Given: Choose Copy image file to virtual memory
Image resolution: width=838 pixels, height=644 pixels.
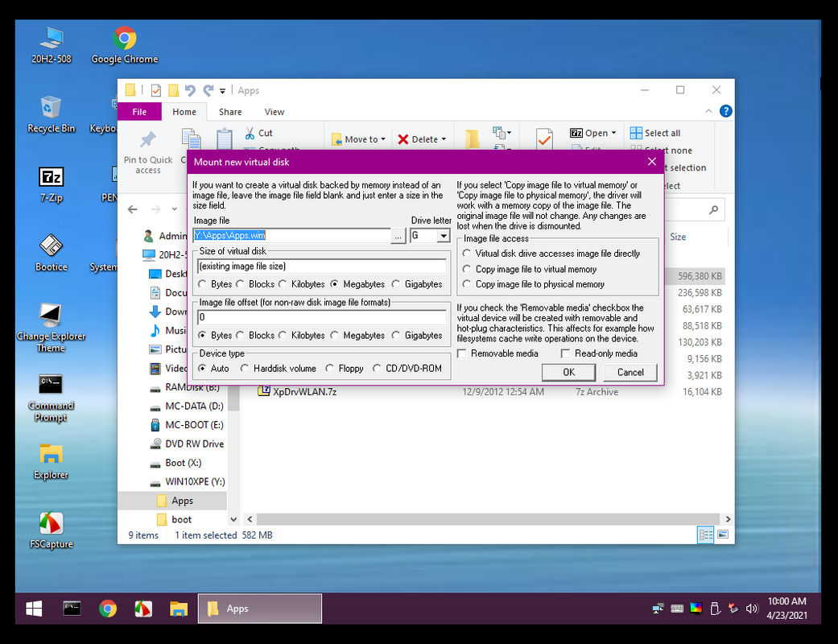Looking at the screenshot, I should tap(530, 270).
